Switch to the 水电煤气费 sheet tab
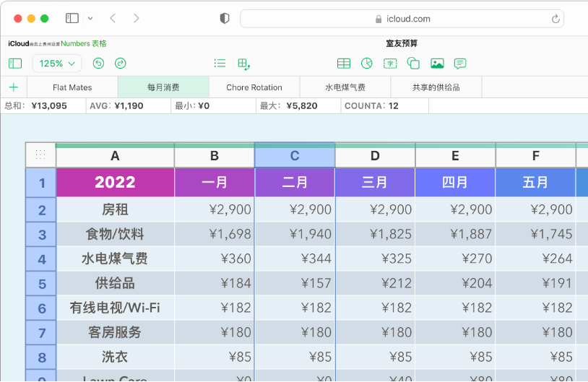 (345, 87)
